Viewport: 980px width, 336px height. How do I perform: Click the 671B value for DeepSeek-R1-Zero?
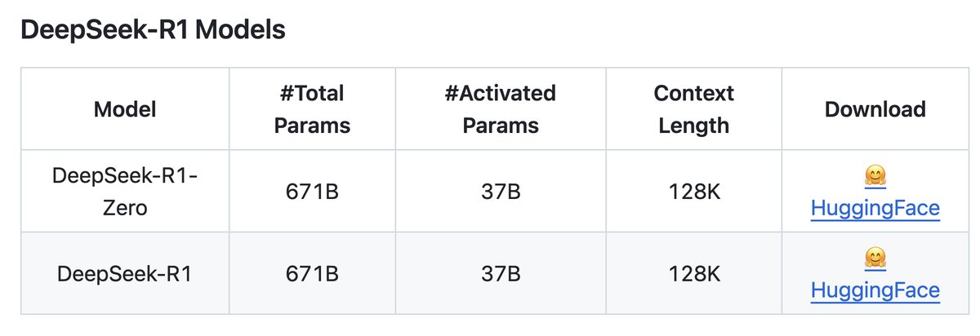(x=312, y=192)
